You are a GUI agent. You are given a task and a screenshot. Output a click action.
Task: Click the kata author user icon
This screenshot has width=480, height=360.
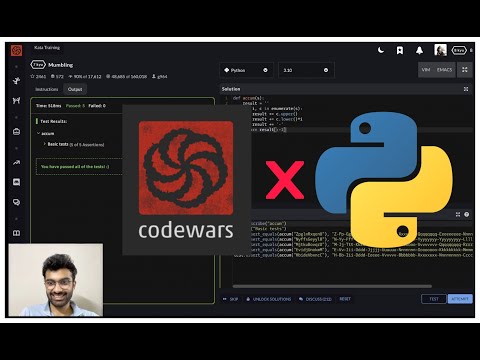(x=154, y=76)
